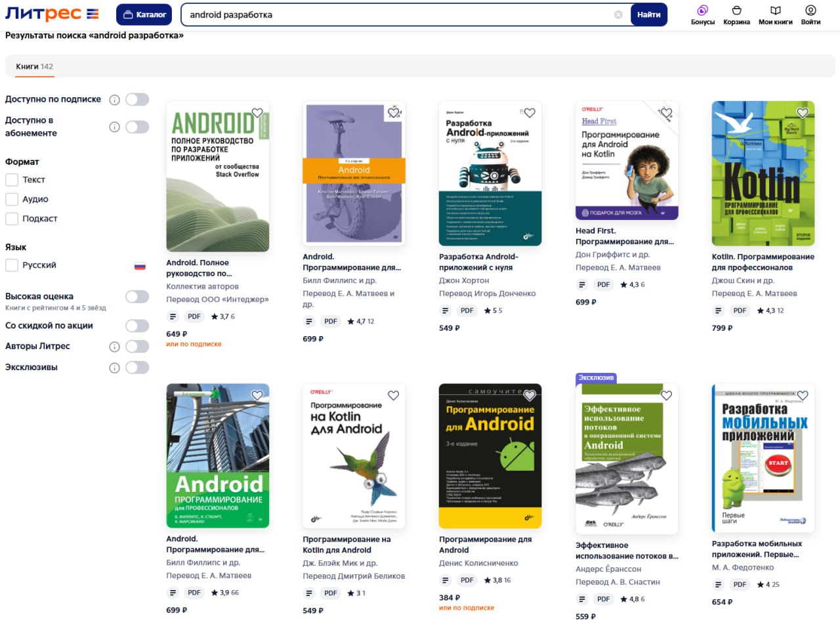Turn on Со скидкой по акции filter

click(x=137, y=326)
